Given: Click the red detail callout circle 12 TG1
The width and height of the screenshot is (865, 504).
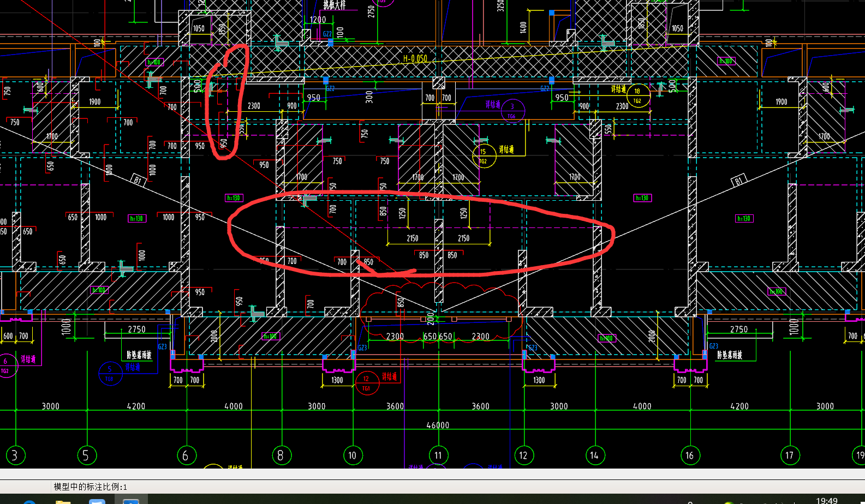Looking at the screenshot, I should point(367,383).
